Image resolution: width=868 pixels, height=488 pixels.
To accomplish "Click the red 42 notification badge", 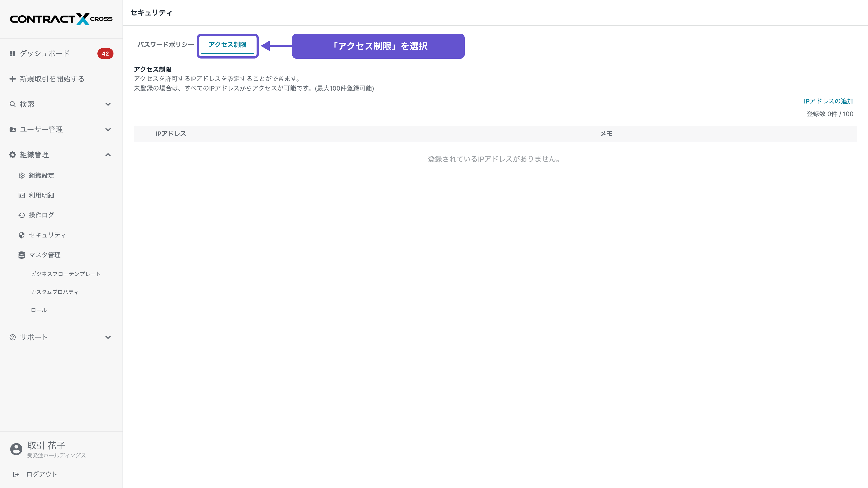I will [105, 53].
